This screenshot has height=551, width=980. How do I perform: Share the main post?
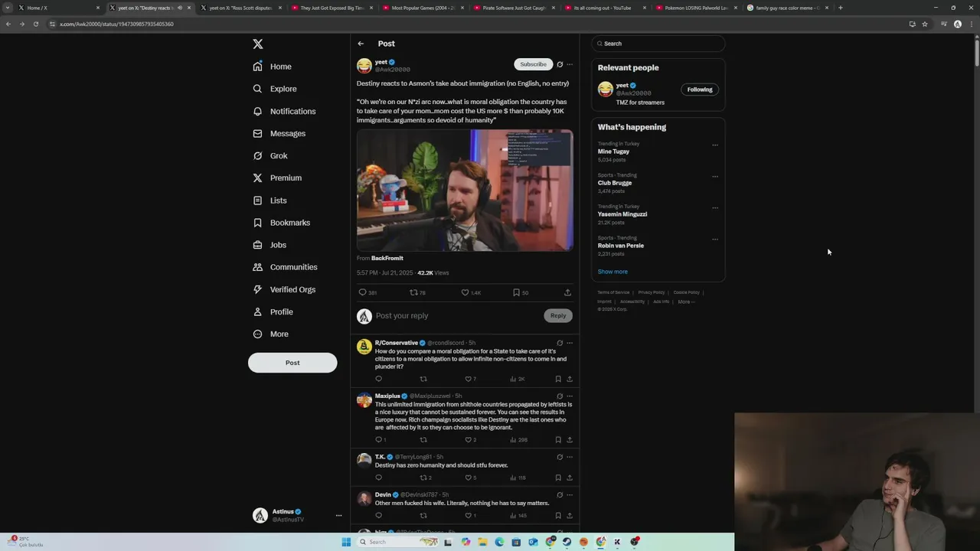[567, 292]
